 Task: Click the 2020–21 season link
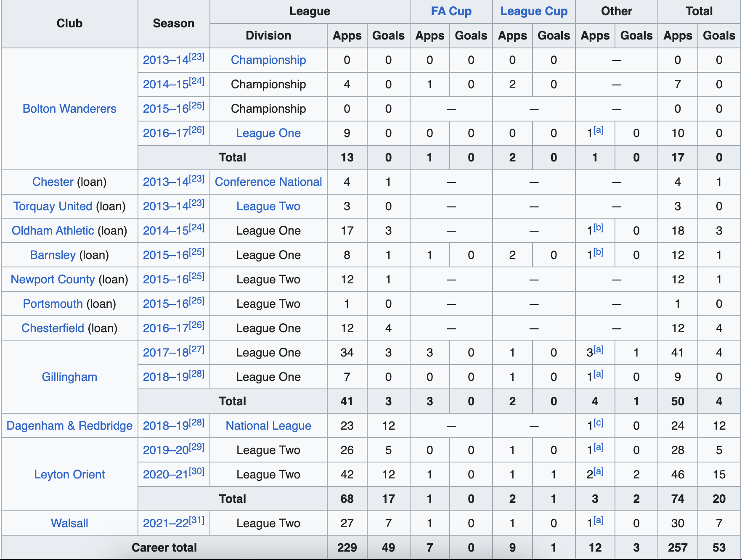click(166, 474)
